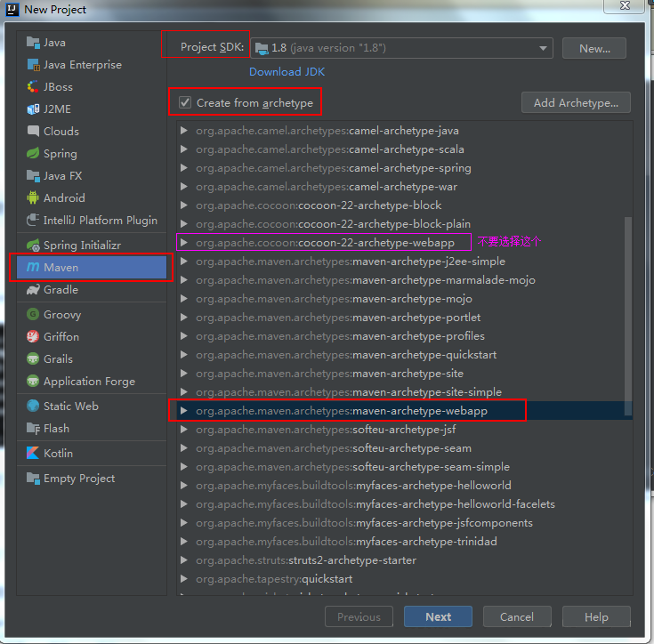Click the Static Web globe icon
This screenshot has height=644, width=654.
coord(33,406)
